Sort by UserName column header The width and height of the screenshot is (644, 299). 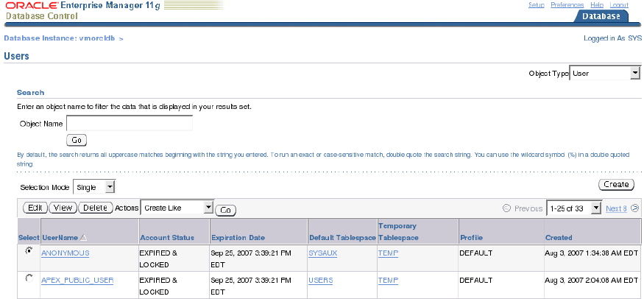[60, 237]
